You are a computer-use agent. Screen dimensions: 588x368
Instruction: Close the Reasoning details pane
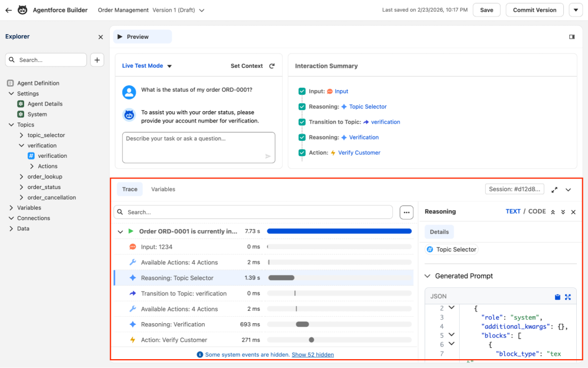click(573, 212)
